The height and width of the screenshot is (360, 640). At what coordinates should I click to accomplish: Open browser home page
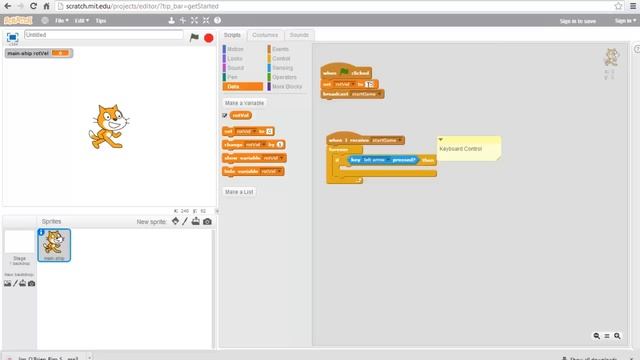point(47,6)
